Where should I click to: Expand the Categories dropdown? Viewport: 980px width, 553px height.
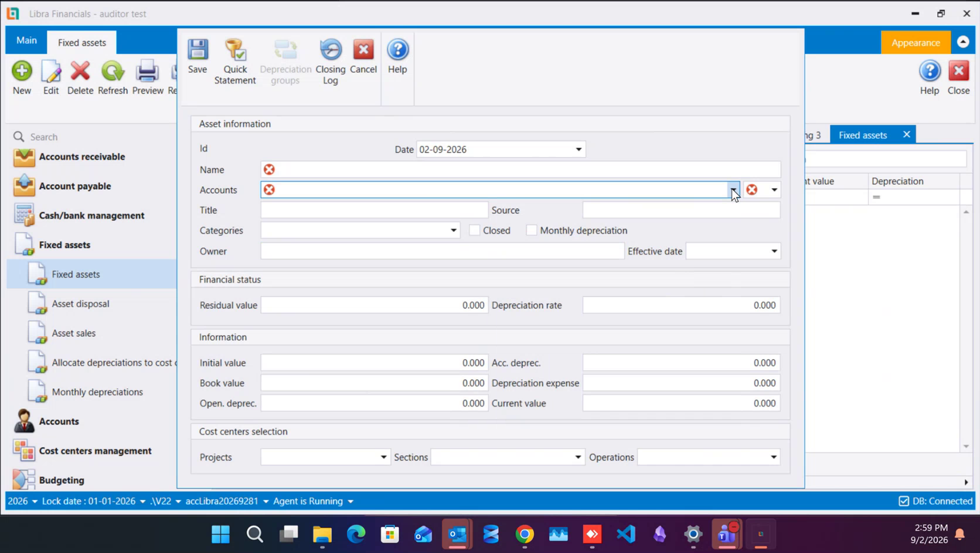(454, 230)
